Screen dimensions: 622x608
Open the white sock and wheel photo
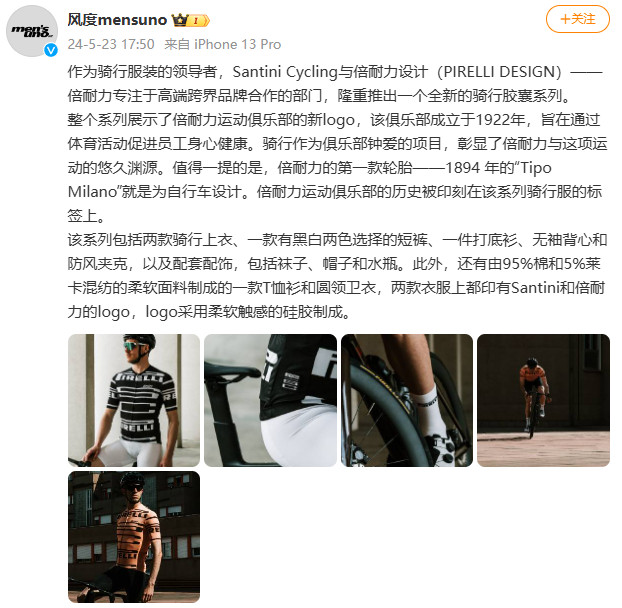[407, 400]
